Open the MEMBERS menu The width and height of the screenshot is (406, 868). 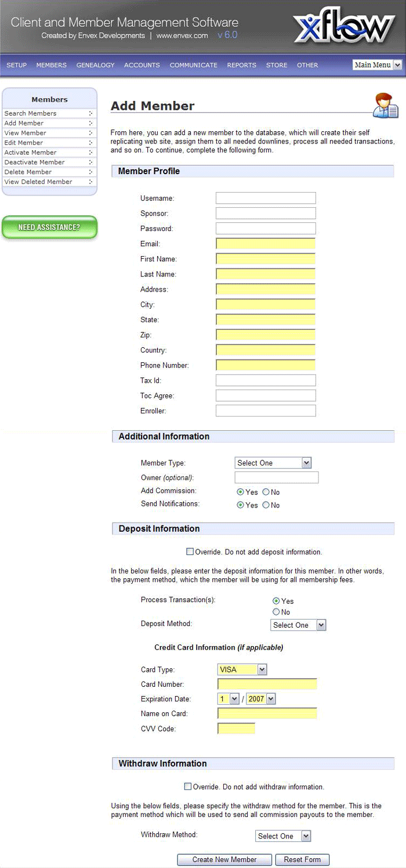click(x=52, y=65)
